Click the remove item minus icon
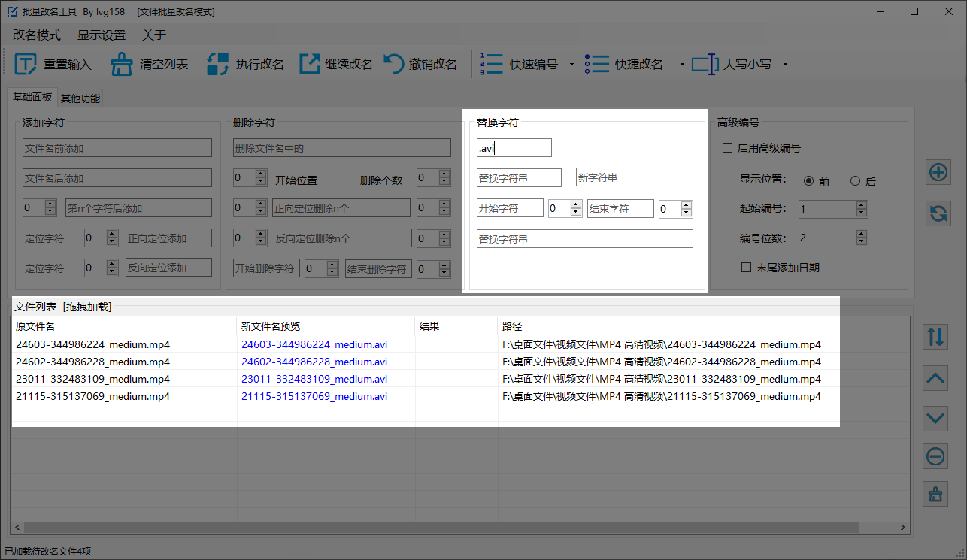The width and height of the screenshot is (967, 560). 935,456
